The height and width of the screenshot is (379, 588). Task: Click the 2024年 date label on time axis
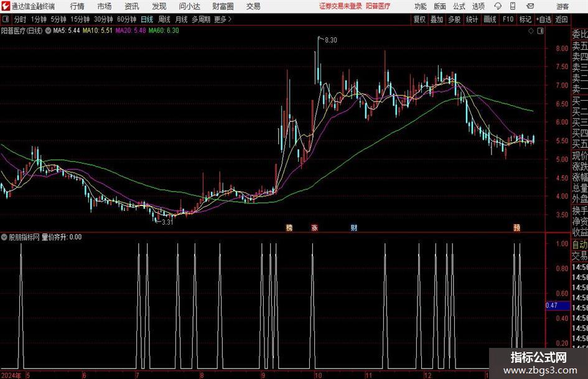(x=11, y=376)
